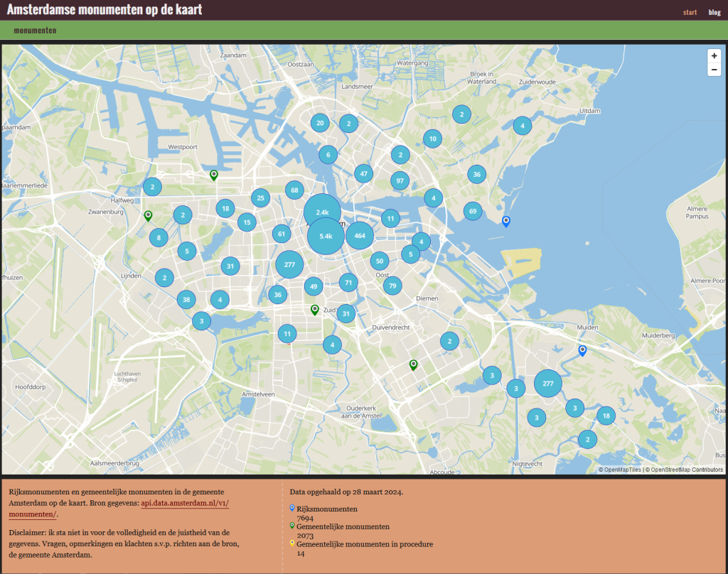The height and width of the screenshot is (574, 728).
Task: Open the cluster marked 97
Action: coord(400,180)
